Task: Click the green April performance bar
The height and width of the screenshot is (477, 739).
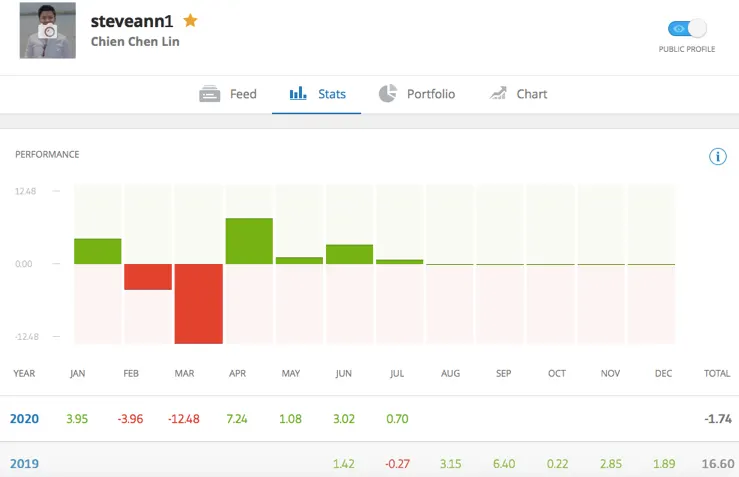Action: click(249, 241)
